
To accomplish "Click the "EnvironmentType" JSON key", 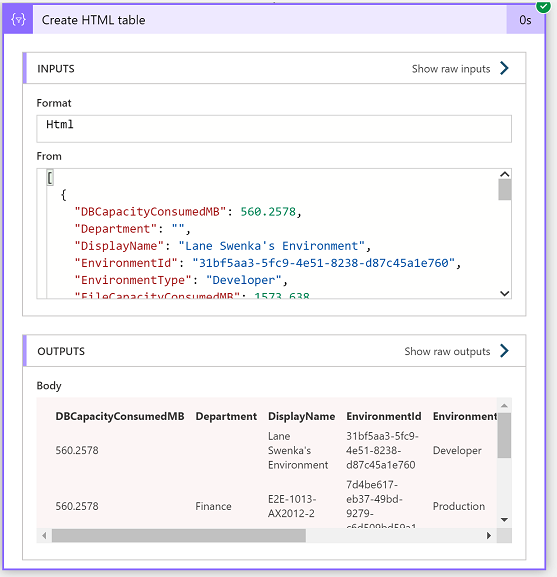I will click(x=133, y=280).
